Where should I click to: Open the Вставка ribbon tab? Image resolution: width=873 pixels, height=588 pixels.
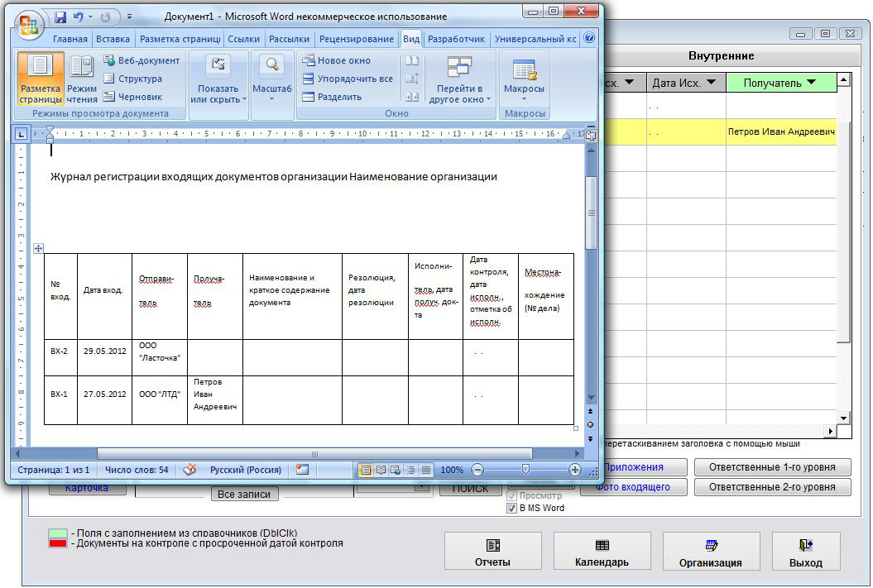point(113,39)
